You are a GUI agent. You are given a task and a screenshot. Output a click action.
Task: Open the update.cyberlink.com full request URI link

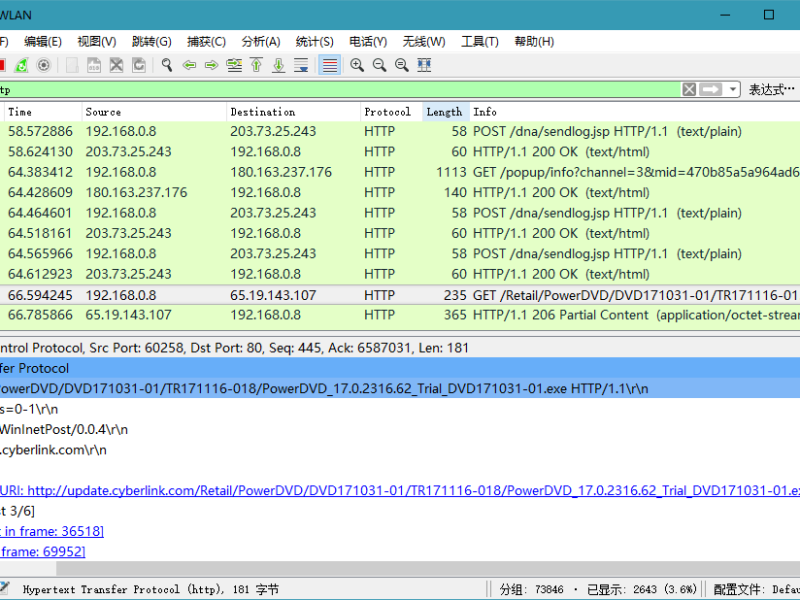(x=400, y=491)
